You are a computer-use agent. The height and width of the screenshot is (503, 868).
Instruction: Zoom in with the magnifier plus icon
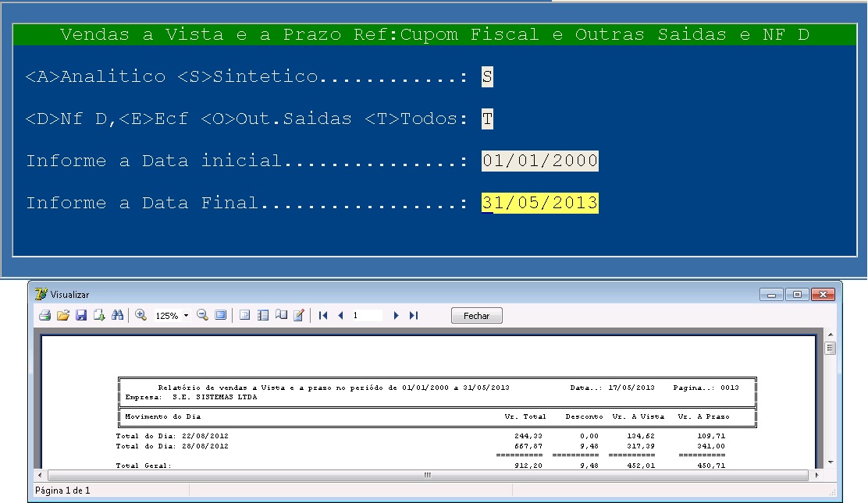(x=141, y=315)
